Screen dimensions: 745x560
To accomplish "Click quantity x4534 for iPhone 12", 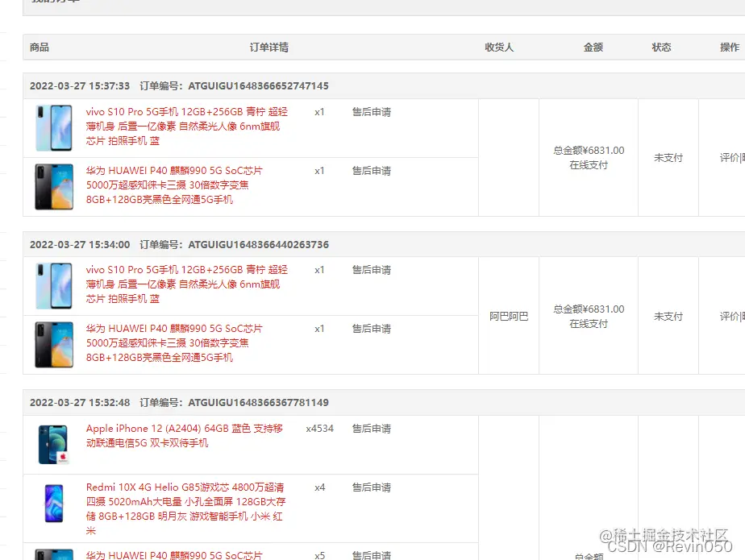I will coord(320,429).
